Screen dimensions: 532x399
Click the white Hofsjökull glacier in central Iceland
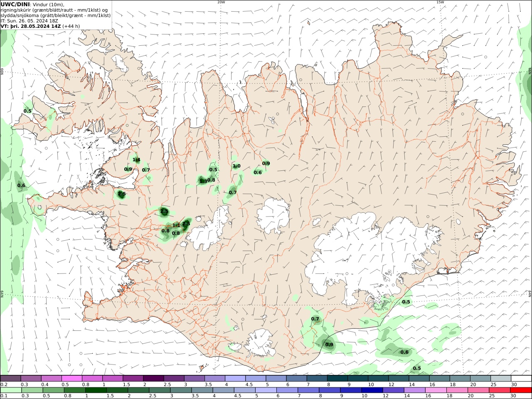pos(273,215)
